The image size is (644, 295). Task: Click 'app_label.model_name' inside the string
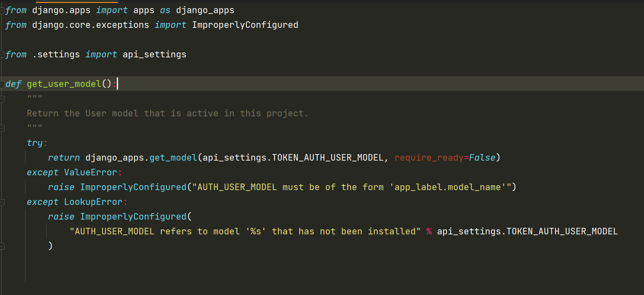click(448, 187)
